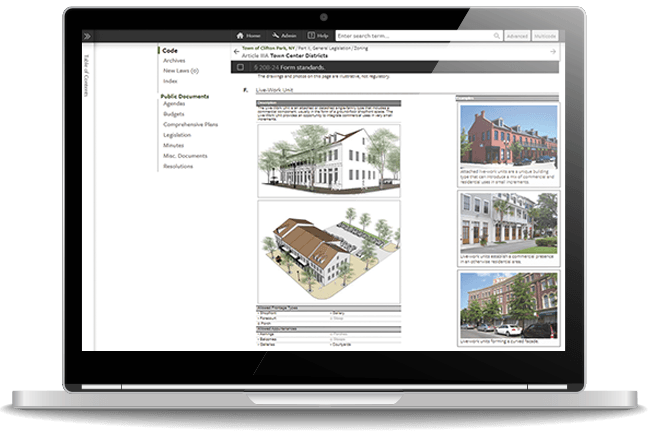Open Agendas under Public Documents

pos(174,104)
